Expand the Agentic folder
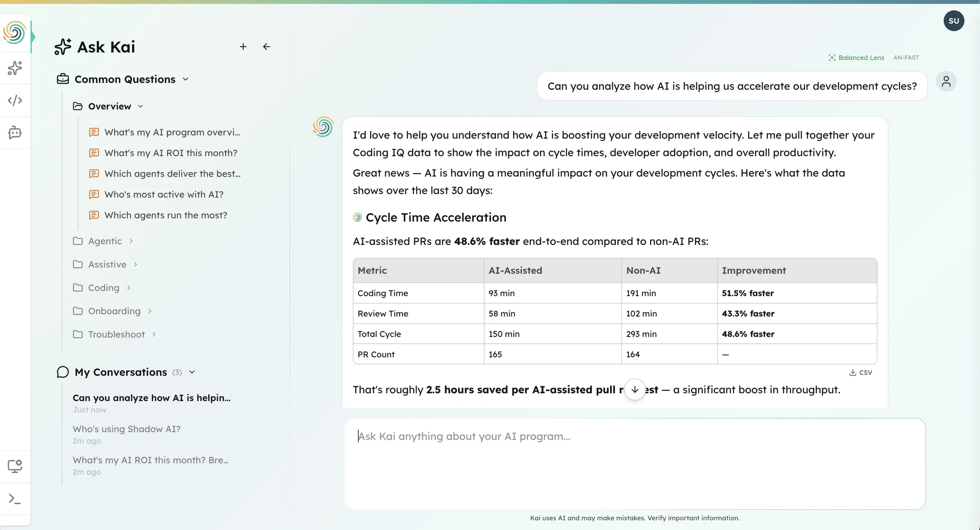 point(131,241)
